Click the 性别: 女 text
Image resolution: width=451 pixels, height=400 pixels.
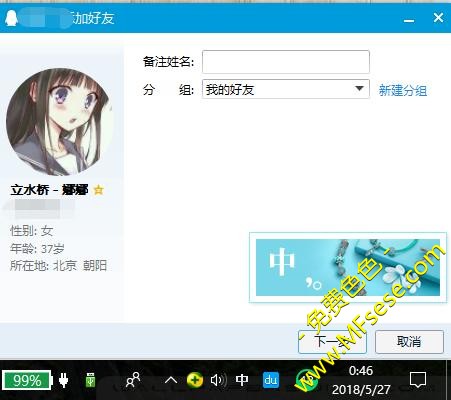click(32, 231)
